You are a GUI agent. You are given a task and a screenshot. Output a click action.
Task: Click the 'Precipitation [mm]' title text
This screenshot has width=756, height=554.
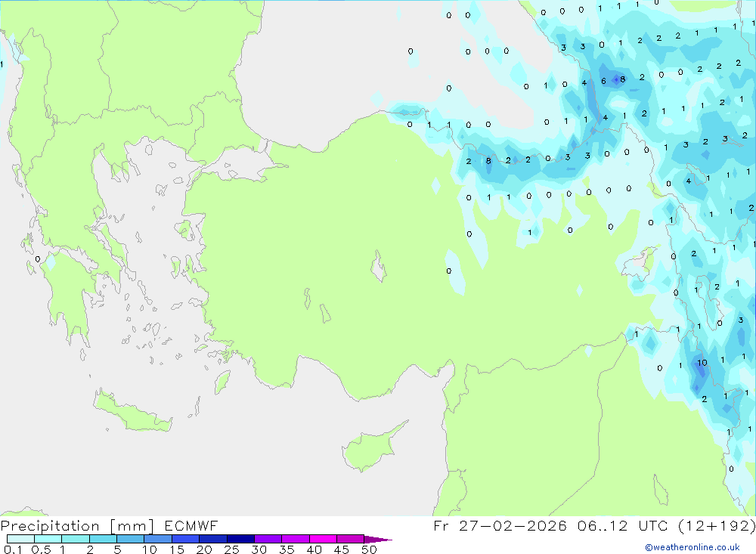point(77,526)
